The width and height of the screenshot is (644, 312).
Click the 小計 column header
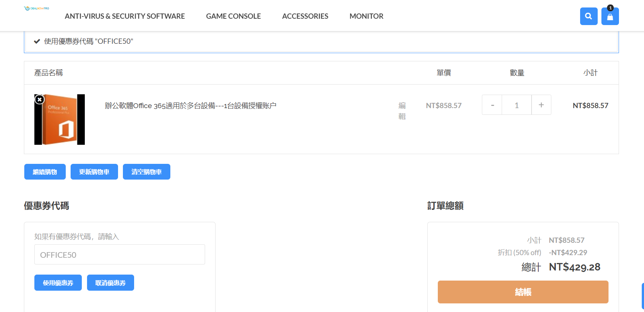[x=591, y=73]
